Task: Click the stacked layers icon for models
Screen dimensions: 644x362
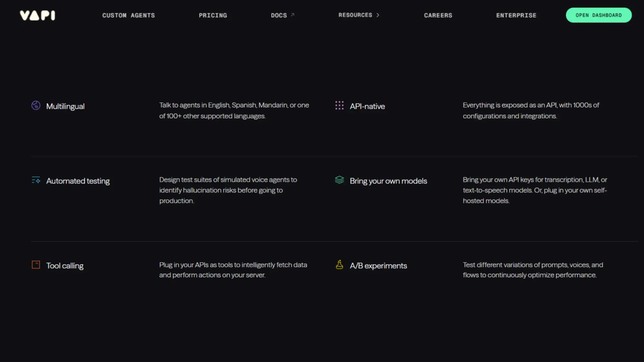Action: (339, 180)
